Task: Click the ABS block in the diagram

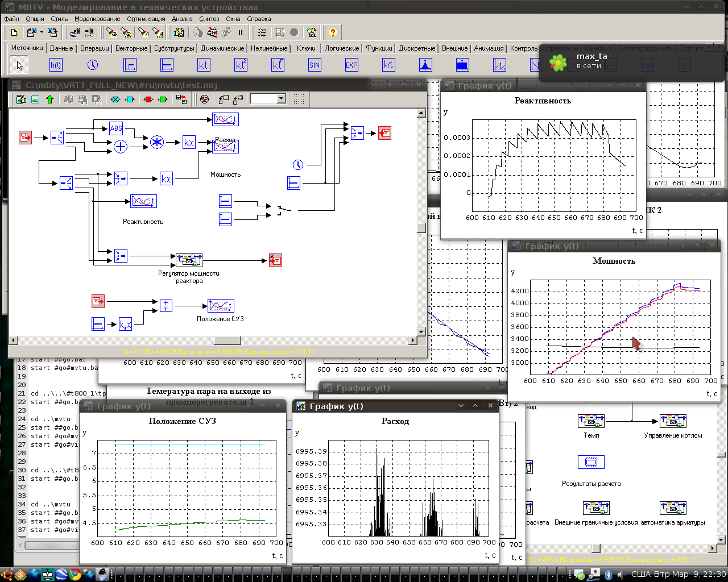Action: [116, 128]
